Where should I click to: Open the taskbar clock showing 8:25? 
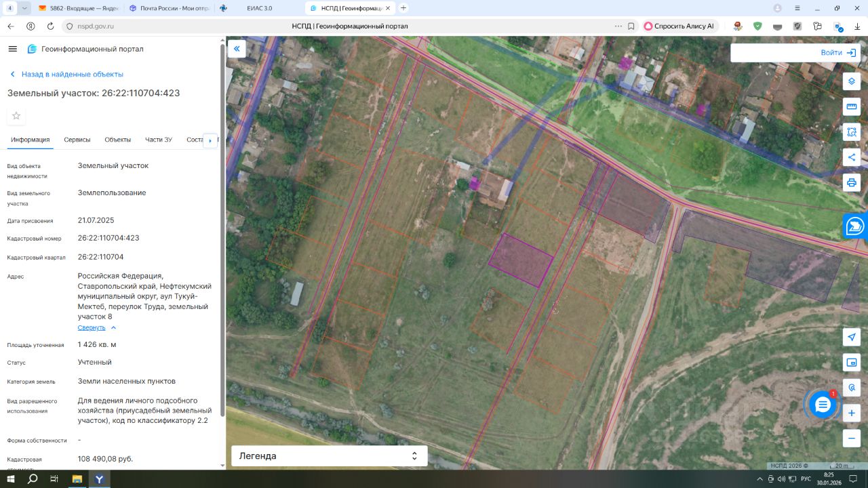tap(829, 479)
